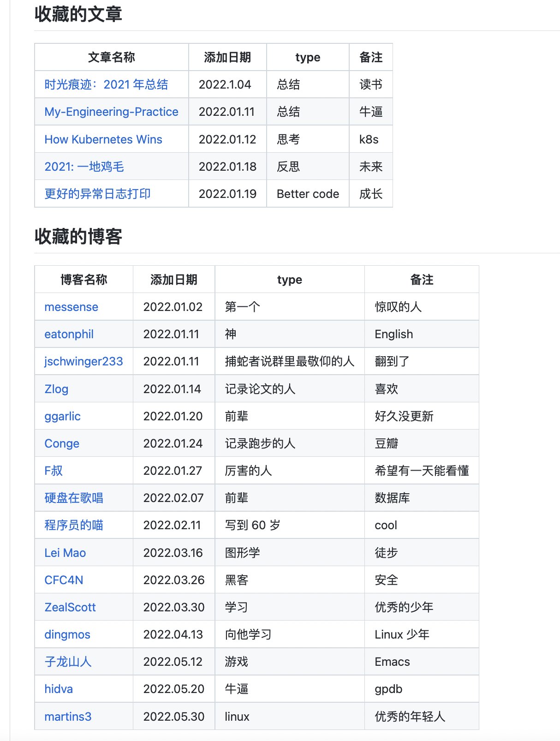
Task: Open the My-Engineering-Practice article link
Action: (x=111, y=112)
